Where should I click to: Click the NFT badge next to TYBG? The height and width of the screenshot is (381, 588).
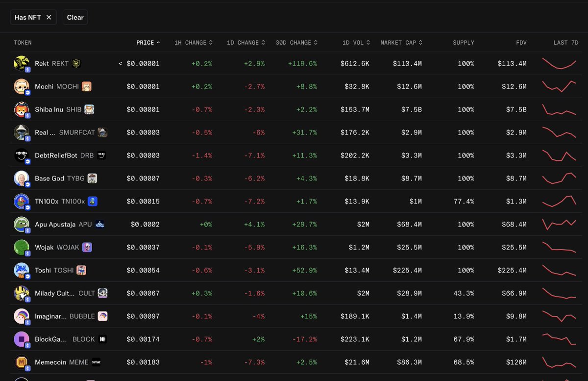coord(92,178)
